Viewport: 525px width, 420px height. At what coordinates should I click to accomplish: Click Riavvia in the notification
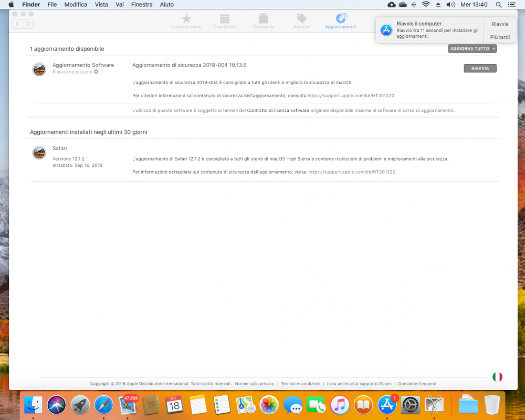click(x=500, y=24)
